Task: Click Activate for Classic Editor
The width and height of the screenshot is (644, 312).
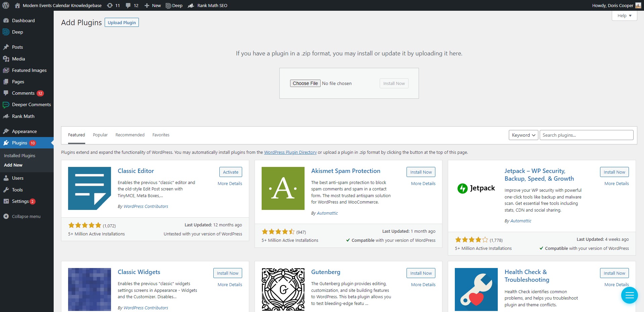Action: (230, 172)
